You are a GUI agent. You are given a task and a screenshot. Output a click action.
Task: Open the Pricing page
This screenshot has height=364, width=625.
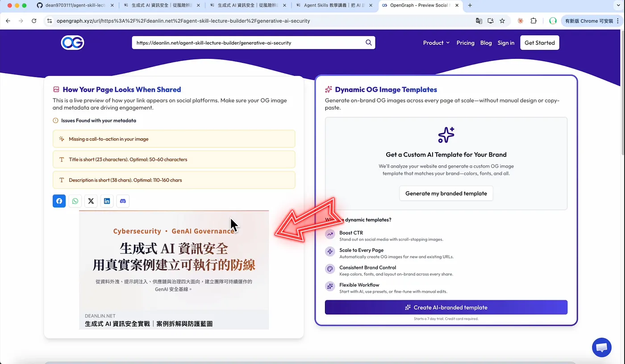click(465, 43)
